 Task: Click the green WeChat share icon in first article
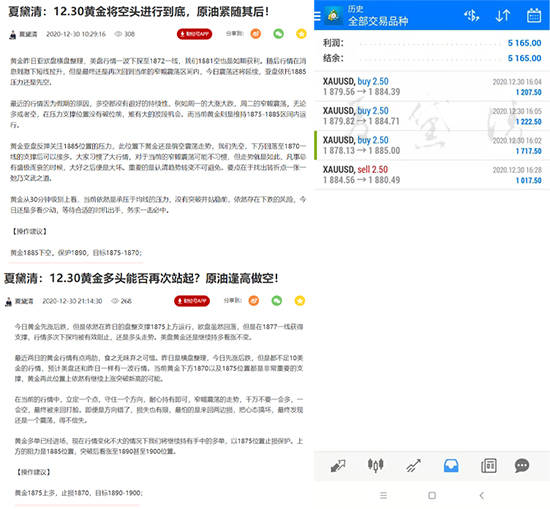point(279,34)
